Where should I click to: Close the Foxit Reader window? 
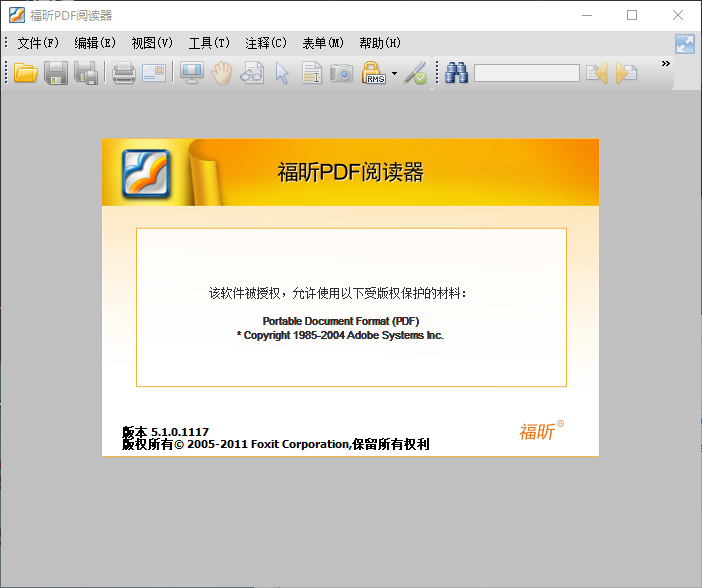(x=678, y=15)
